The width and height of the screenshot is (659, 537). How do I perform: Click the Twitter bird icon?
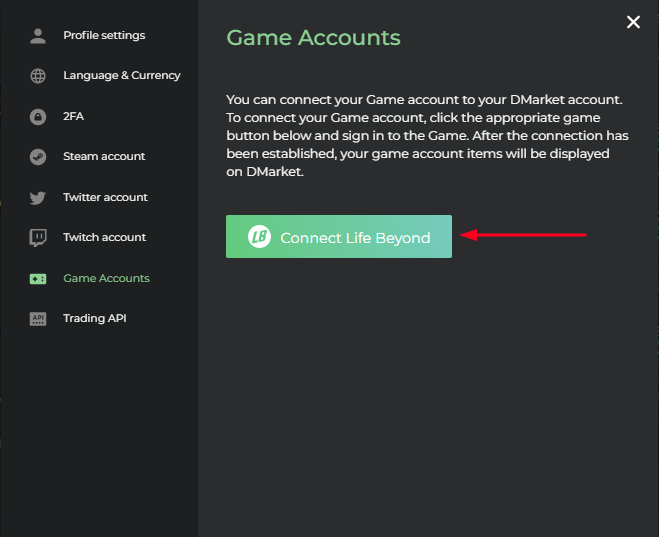point(38,197)
